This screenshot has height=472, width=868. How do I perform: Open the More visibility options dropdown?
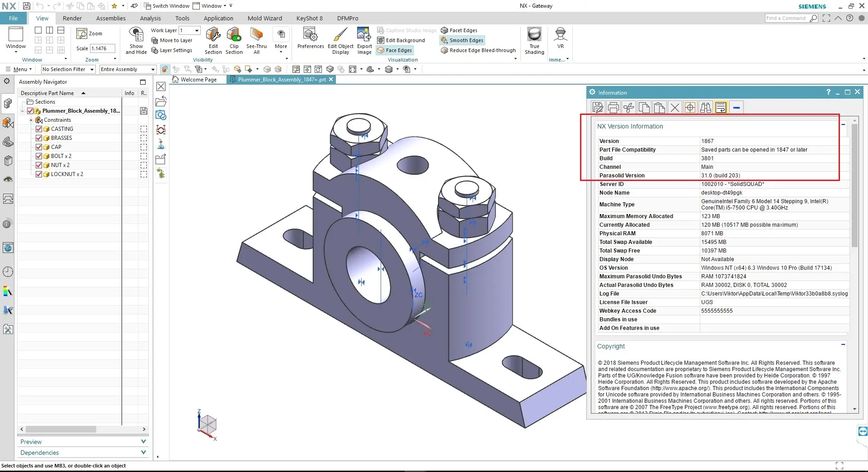281,40
